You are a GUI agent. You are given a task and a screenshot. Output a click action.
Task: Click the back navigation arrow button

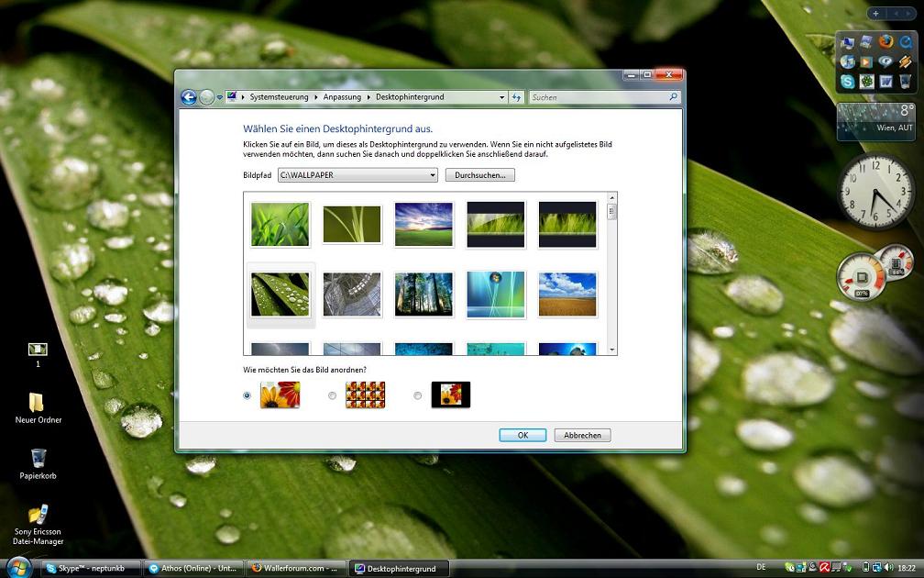tap(189, 97)
